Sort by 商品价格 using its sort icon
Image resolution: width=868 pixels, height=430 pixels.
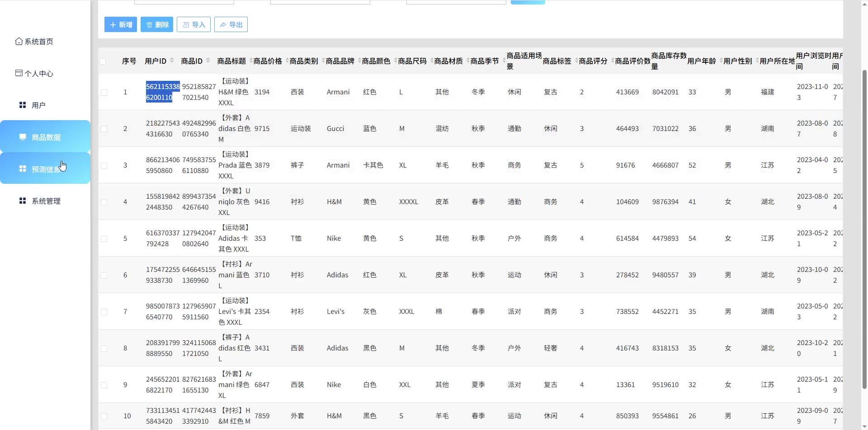tap(287, 60)
